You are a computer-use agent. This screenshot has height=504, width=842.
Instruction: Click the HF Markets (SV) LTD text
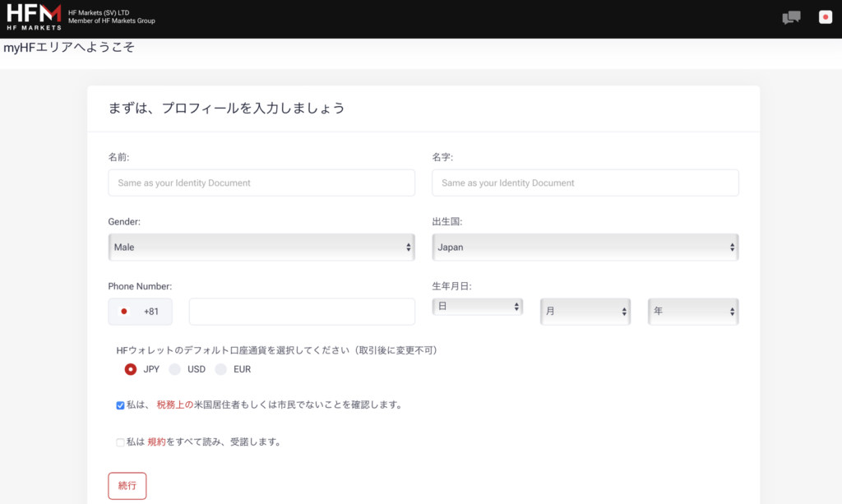(99, 12)
